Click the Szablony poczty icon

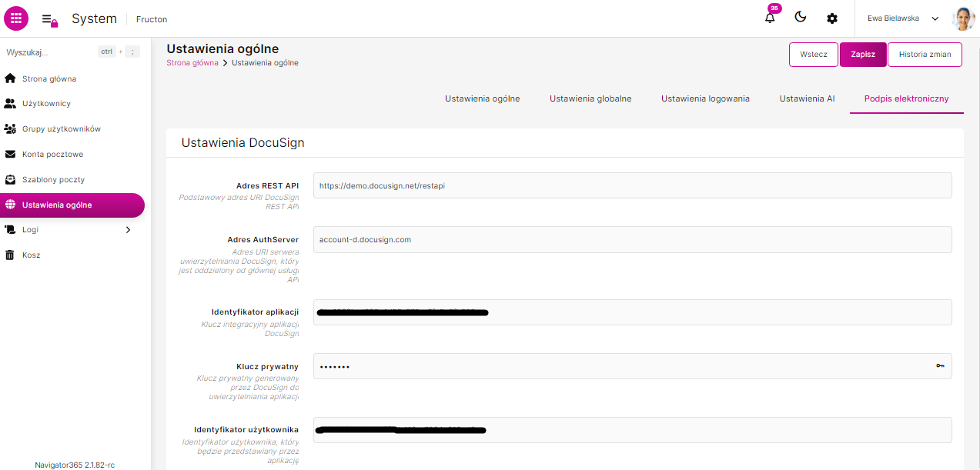coord(10,179)
